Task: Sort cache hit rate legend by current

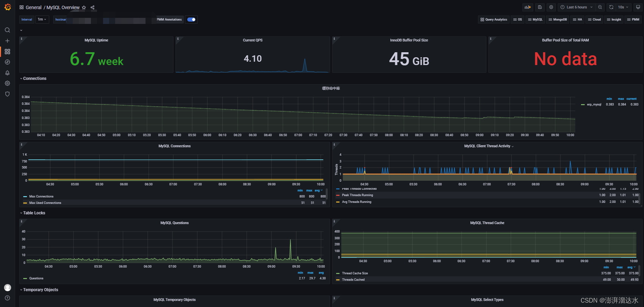Action: click(x=632, y=99)
